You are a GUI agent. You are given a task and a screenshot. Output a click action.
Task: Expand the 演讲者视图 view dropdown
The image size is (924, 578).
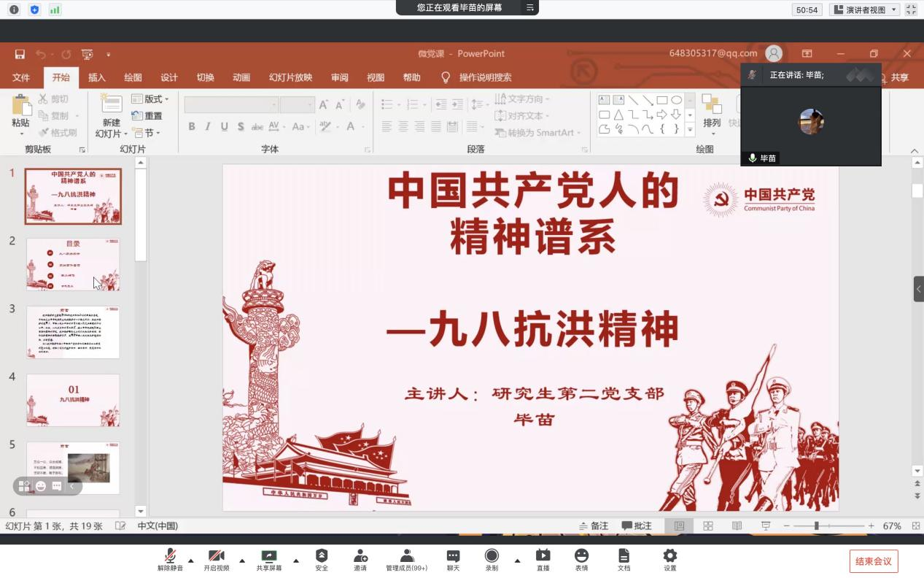click(865, 9)
